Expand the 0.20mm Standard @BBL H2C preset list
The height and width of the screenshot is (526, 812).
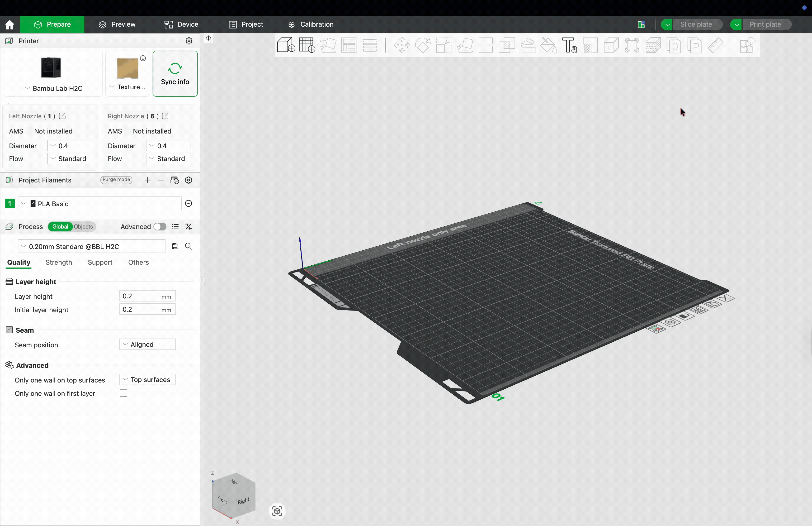pos(24,246)
